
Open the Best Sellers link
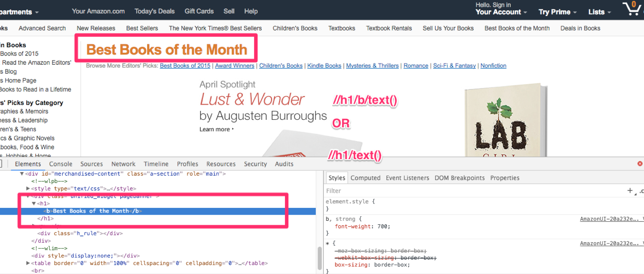point(142,28)
